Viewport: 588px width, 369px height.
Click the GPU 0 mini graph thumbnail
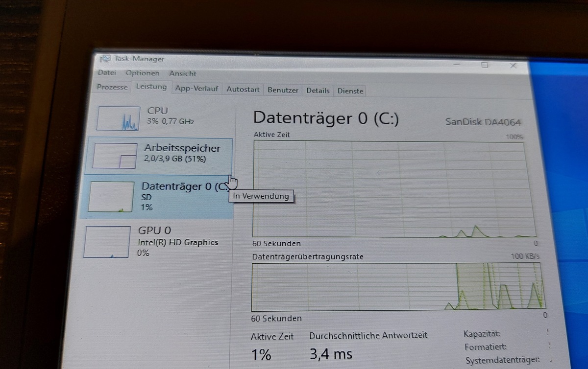coord(107,242)
